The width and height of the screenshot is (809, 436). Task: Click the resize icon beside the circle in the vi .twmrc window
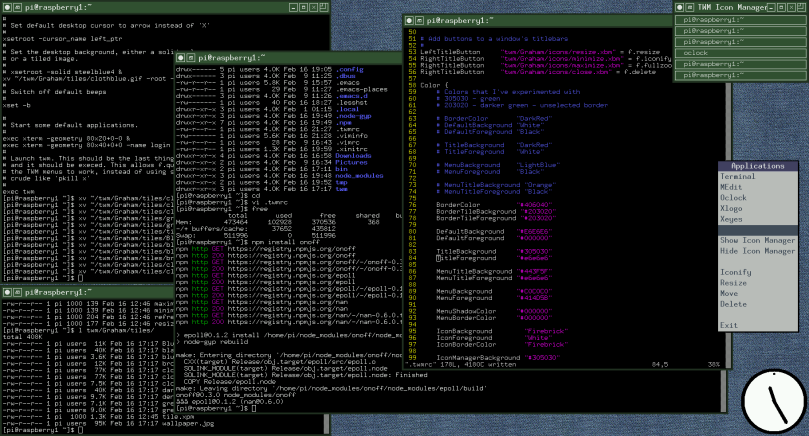pyautogui.click(x=419, y=21)
